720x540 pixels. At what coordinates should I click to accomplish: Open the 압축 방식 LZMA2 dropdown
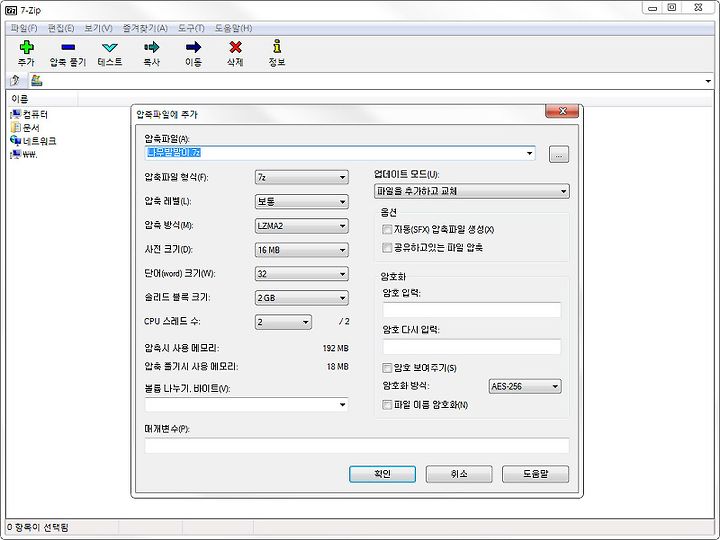[x=302, y=226]
